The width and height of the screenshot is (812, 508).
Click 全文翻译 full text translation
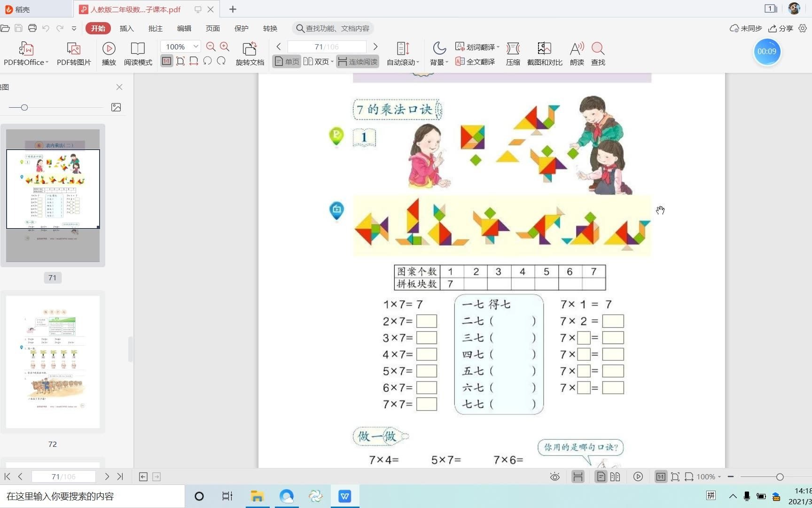click(475, 62)
